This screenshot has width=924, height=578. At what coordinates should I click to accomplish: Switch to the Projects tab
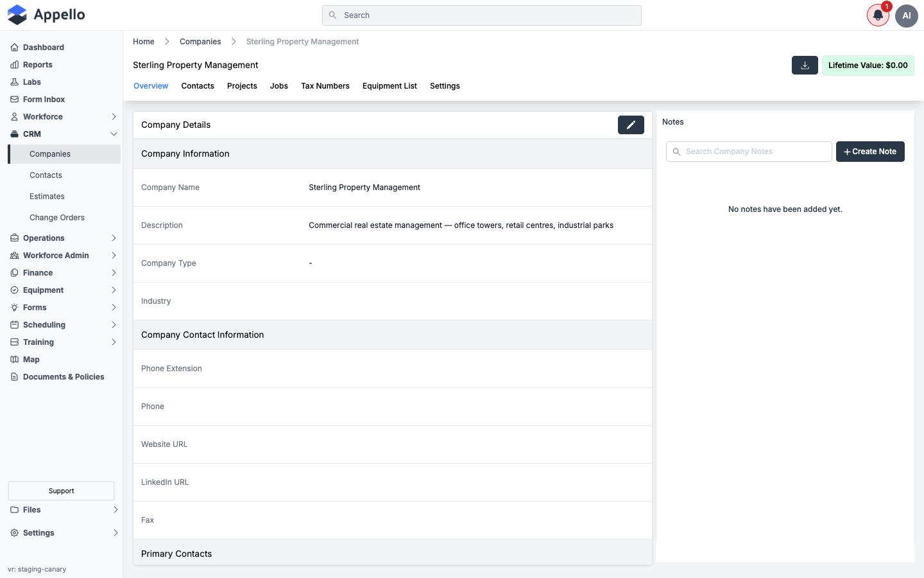click(x=242, y=86)
